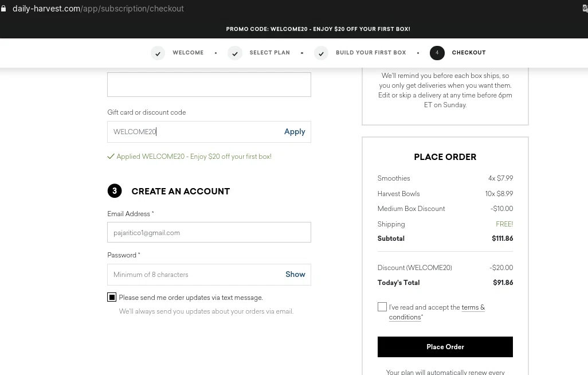Click the step 4 Checkout circle icon

click(x=437, y=53)
